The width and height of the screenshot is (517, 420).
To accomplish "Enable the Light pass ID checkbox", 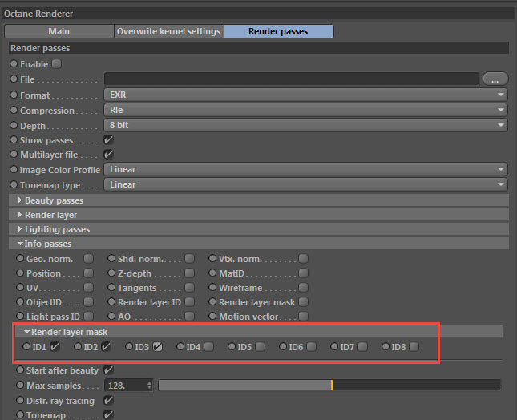I will (x=89, y=317).
